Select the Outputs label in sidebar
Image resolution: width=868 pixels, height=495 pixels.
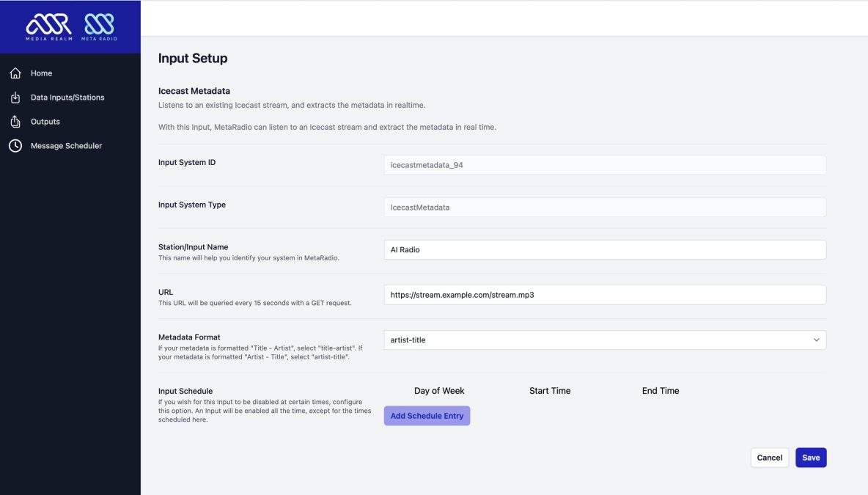pos(45,122)
